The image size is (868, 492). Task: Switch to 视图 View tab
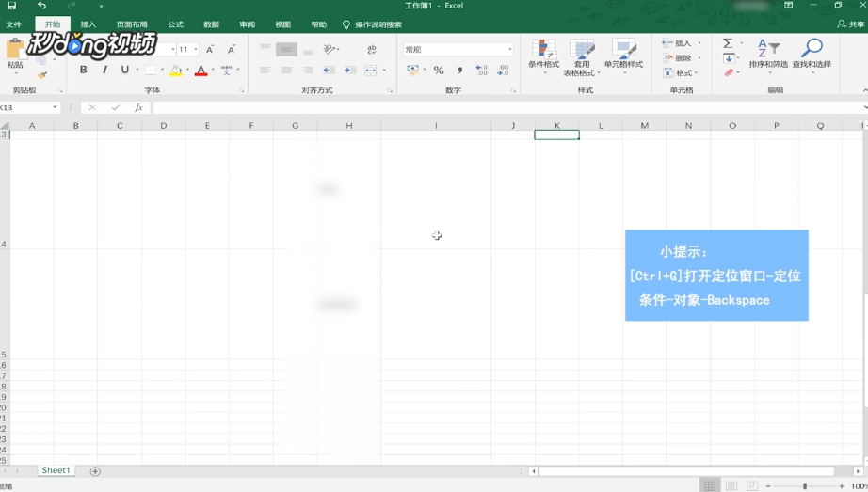(282, 24)
